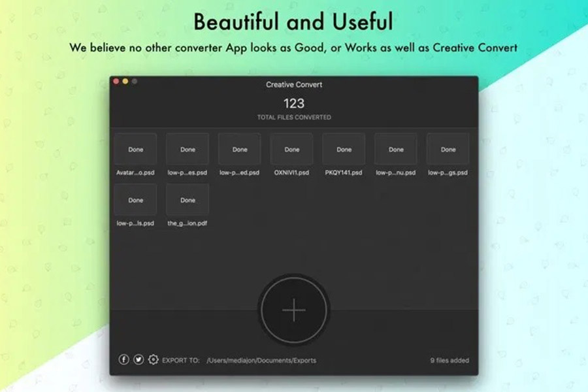
Task: Select the low-p...gs.psd file tile
Action: [448, 150]
